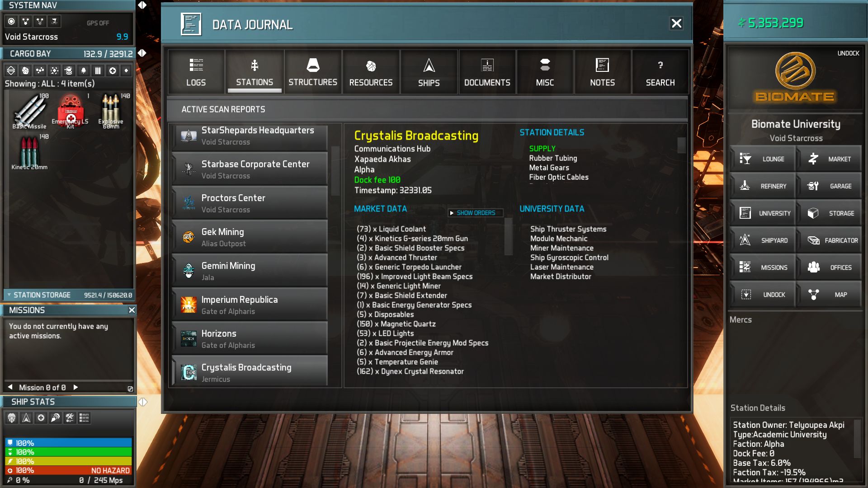Switch to the Ships tab
Screen dimensions: 868x488
pos(429,72)
